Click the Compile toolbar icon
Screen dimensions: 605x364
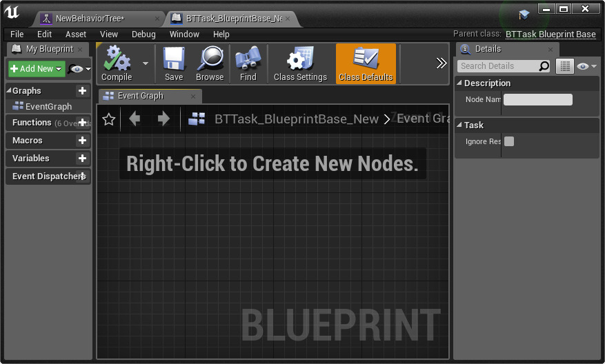click(116, 63)
